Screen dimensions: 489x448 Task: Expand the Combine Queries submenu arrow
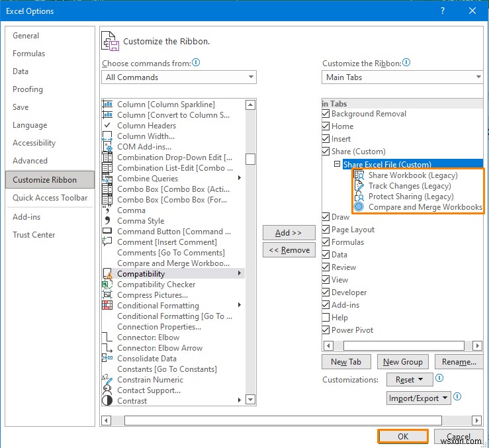(x=239, y=178)
